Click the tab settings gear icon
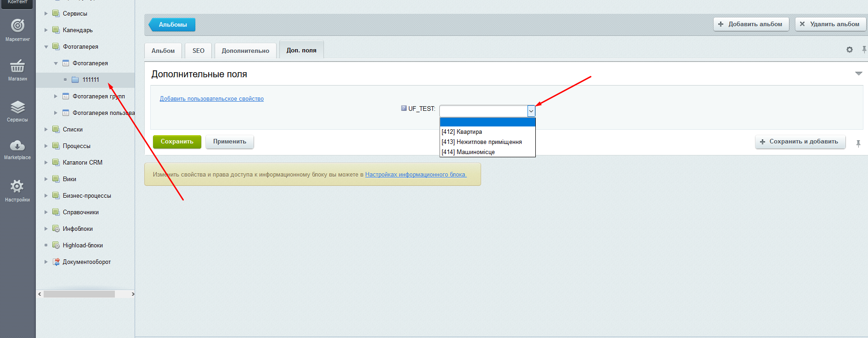Viewport: 868px width, 338px height. coord(850,50)
